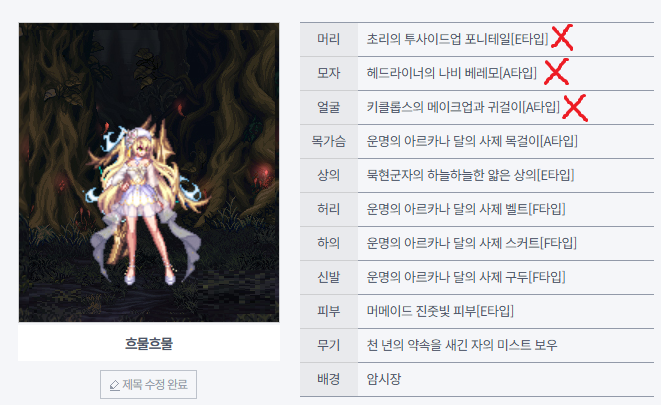Click 헤드라이너의 나비 베레모[A타입] item

(451, 73)
